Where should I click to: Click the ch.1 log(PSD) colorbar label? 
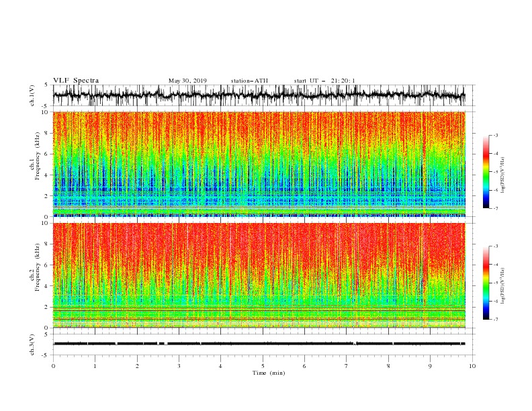click(x=503, y=175)
